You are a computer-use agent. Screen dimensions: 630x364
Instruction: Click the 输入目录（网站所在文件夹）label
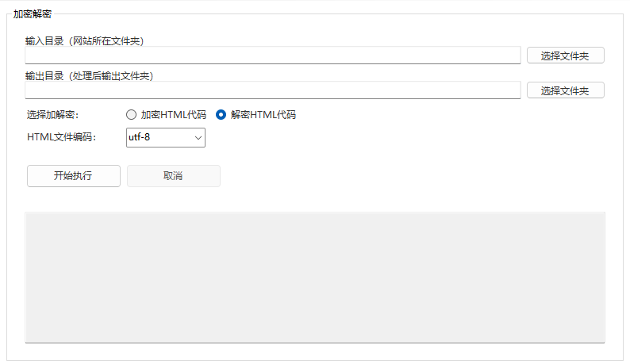tap(84, 40)
